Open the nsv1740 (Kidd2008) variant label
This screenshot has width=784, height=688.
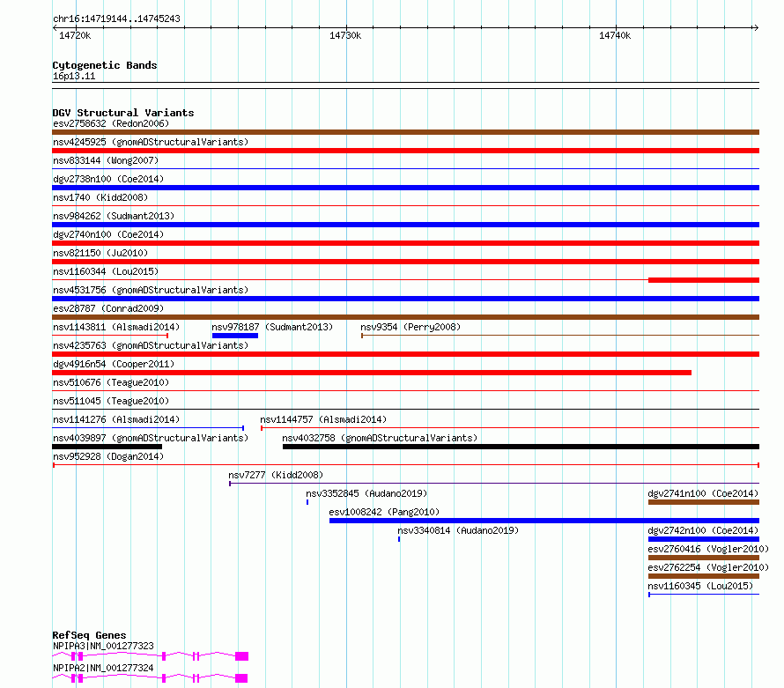pos(100,197)
